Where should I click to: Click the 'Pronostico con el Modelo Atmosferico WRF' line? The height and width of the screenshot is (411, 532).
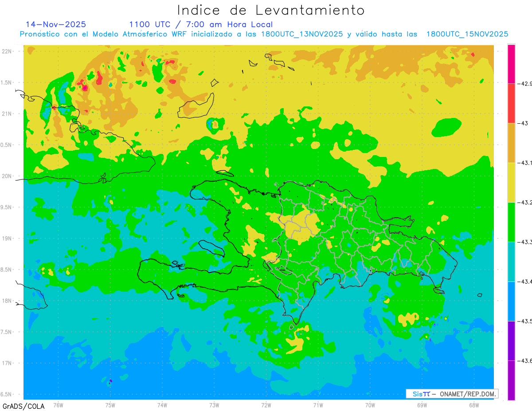click(264, 34)
